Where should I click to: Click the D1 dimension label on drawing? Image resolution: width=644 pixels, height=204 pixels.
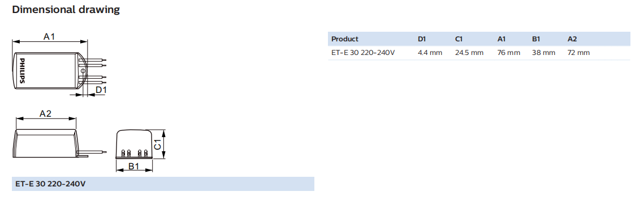tap(101, 90)
